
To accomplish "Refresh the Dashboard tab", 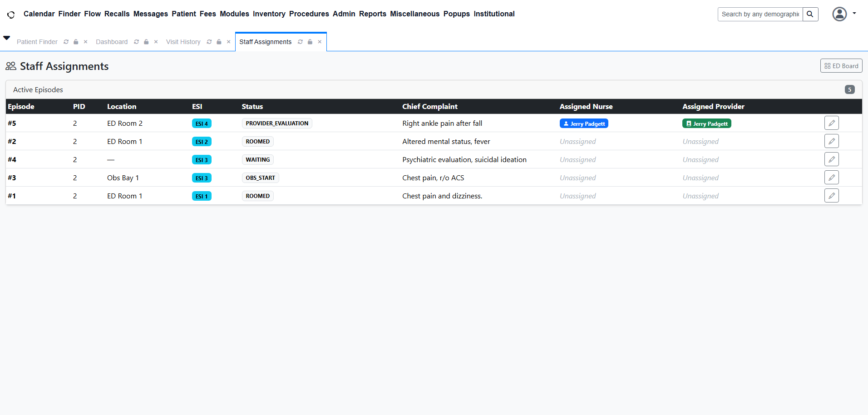I will [136, 42].
